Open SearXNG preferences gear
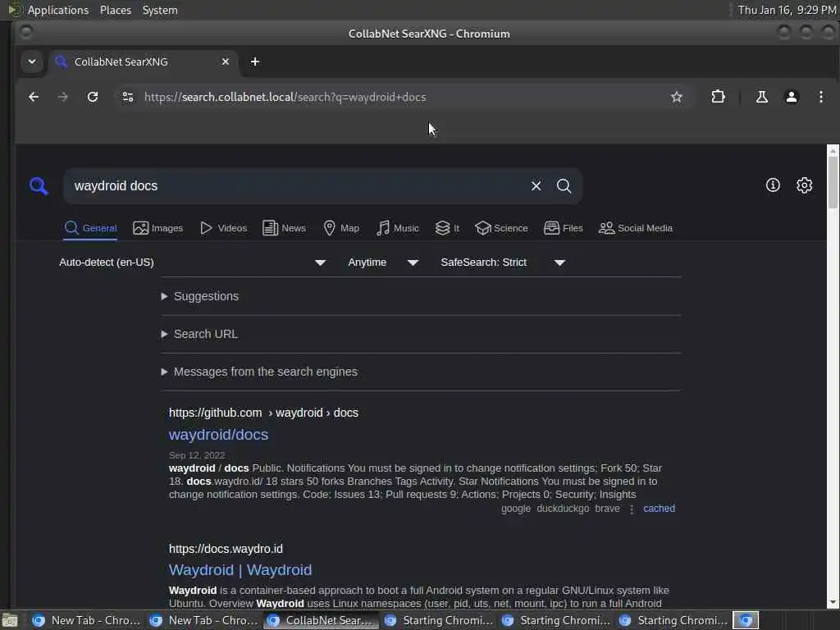Viewport: 840px width, 630px height. [x=804, y=185]
